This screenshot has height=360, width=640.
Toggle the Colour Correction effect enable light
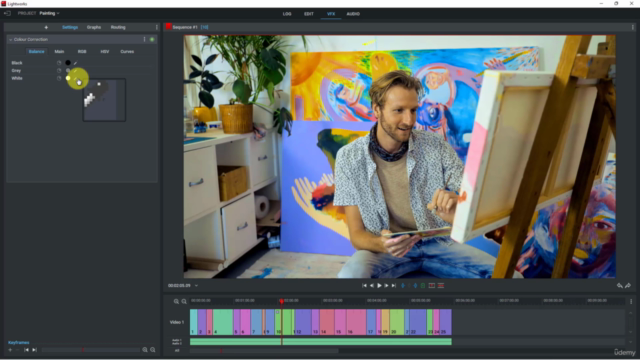click(152, 40)
